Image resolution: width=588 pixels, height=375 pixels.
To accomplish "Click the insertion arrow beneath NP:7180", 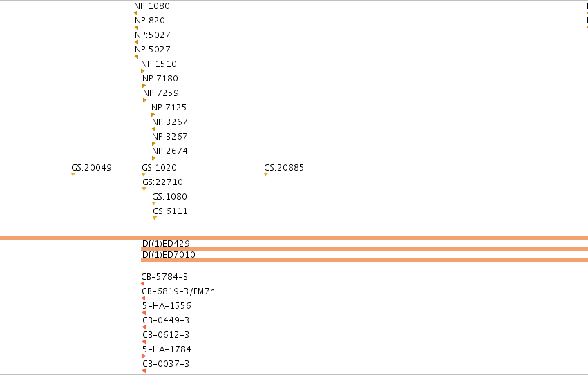I will click(144, 86).
